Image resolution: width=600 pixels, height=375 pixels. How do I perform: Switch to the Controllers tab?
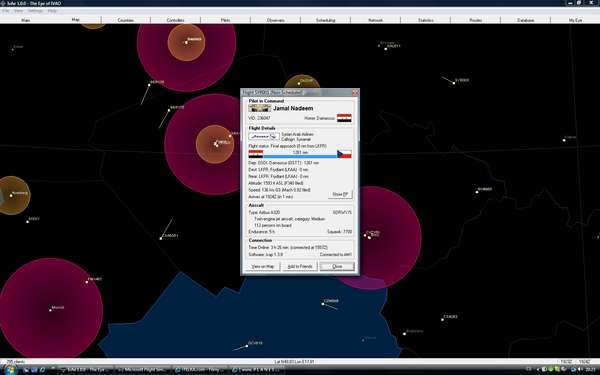click(176, 20)
